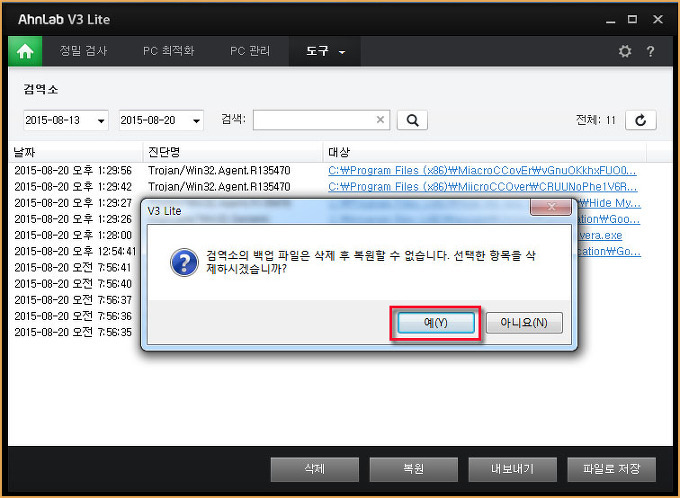Select the row dated 오후 1:29:27

73,203
